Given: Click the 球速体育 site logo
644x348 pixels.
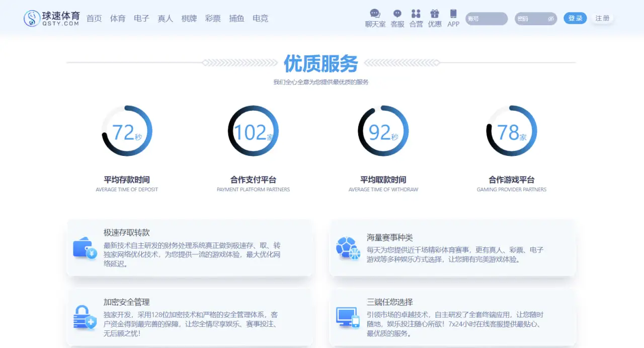Looking at the screenshot, I should click(x=51, y=19).
